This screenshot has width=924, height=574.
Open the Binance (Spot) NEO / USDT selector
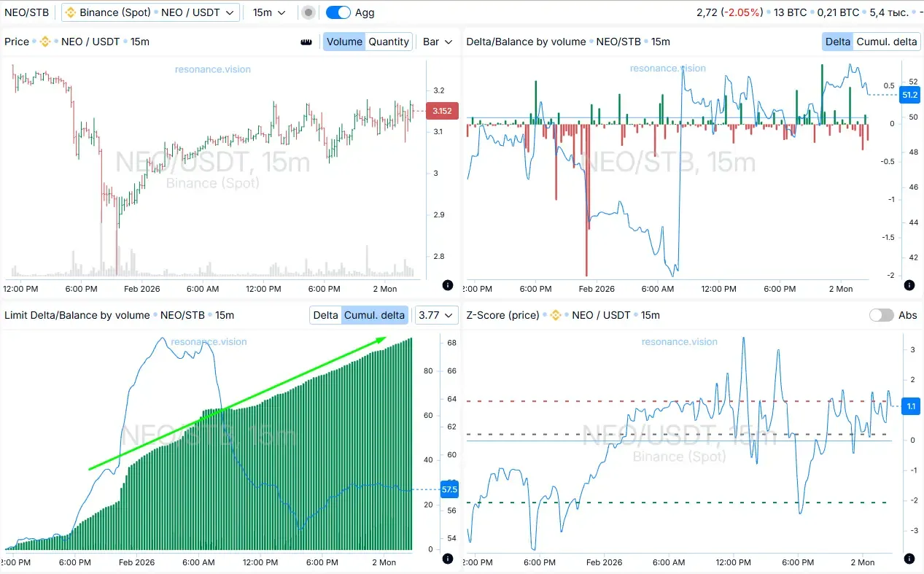tap(150, 12)
